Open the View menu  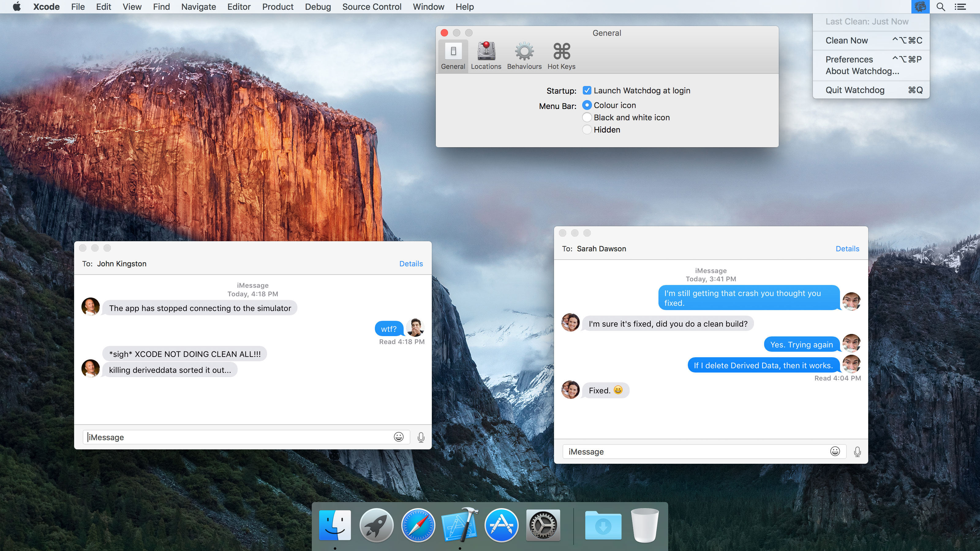tap(132, 7)
